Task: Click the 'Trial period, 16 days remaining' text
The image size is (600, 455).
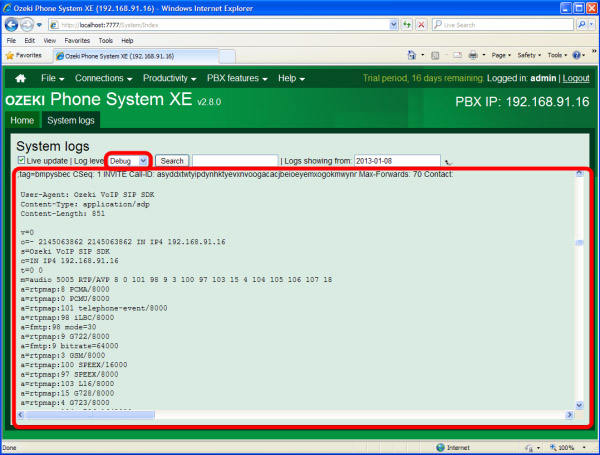Action: coord(423,78)
